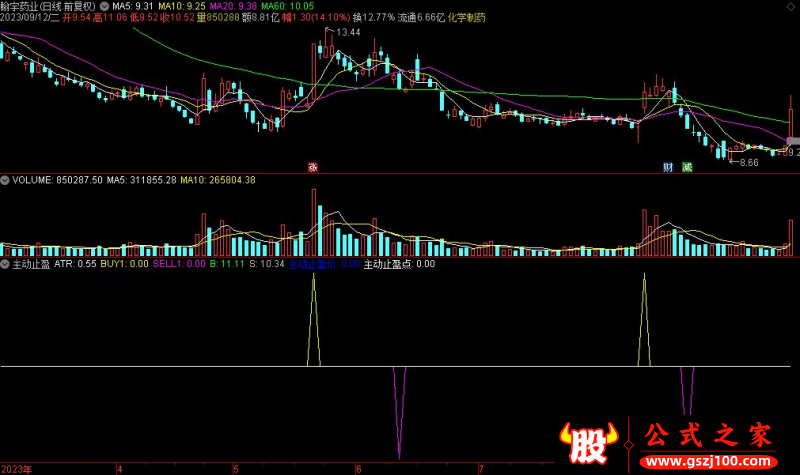Viewport: 800px width, 475px height.
Task: Click the 高11.06 high price
Action: [x=110, y=17]
